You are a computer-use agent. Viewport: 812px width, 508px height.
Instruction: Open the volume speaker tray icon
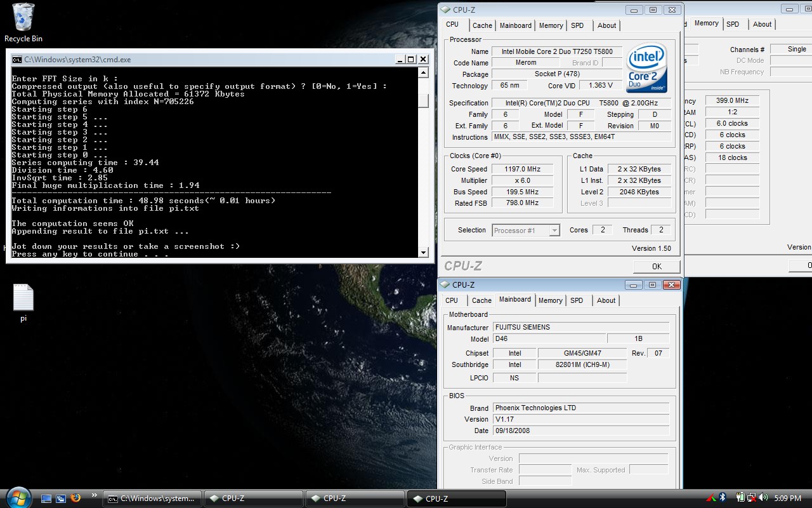coord(764,498)
